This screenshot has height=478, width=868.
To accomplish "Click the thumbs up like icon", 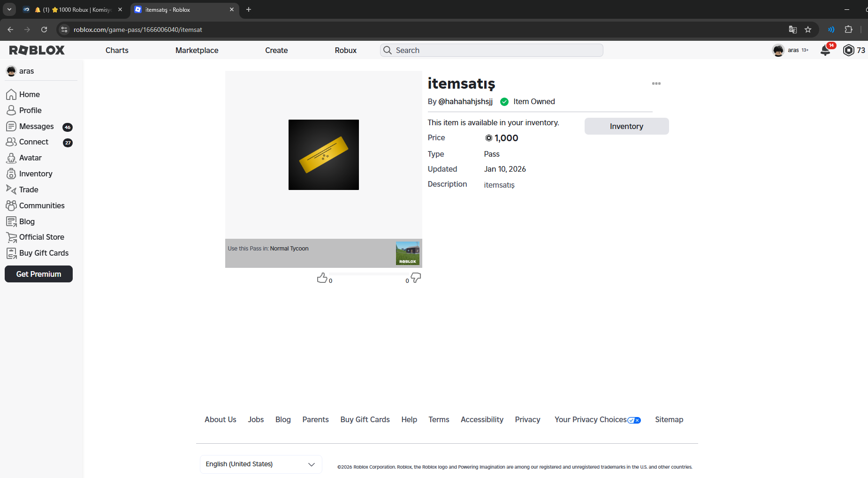I will [x=322, y=278].
